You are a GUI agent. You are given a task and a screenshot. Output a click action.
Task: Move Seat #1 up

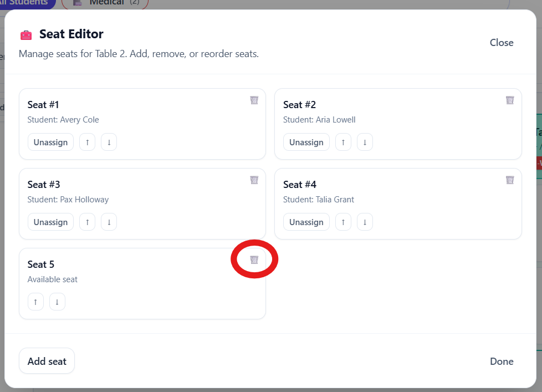click(87, 142)
